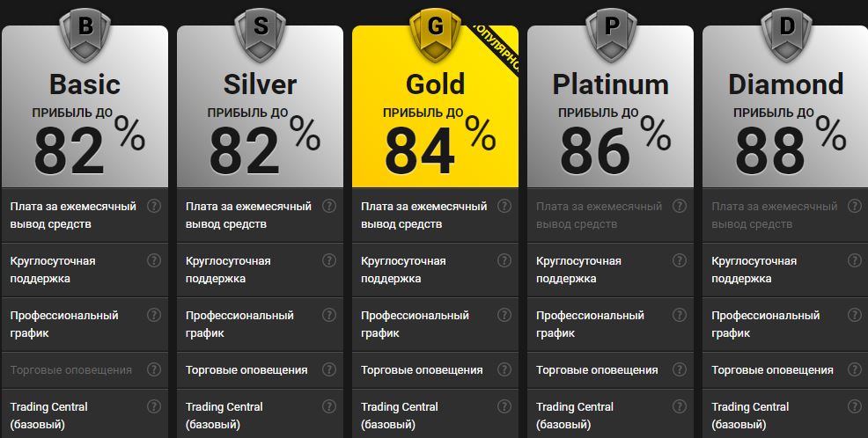868x438 pixels.
Task: Open help icon for Silver Trading Central
Action: click(x=329, y=406)
